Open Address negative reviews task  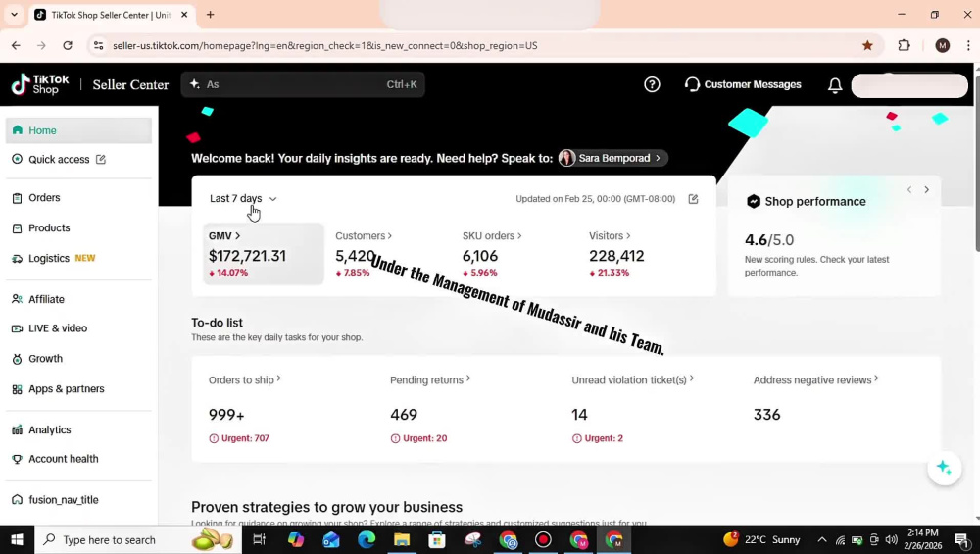[815, 379]
